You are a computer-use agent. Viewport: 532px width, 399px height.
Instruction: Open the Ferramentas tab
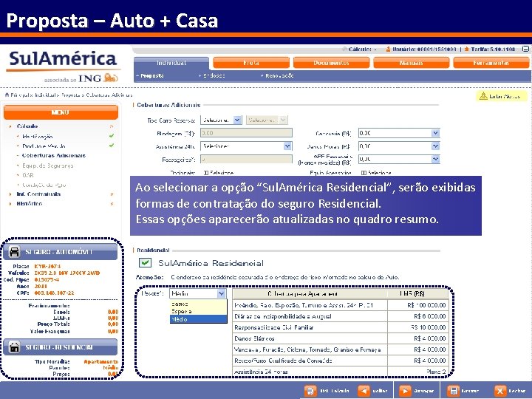point(491,63)
